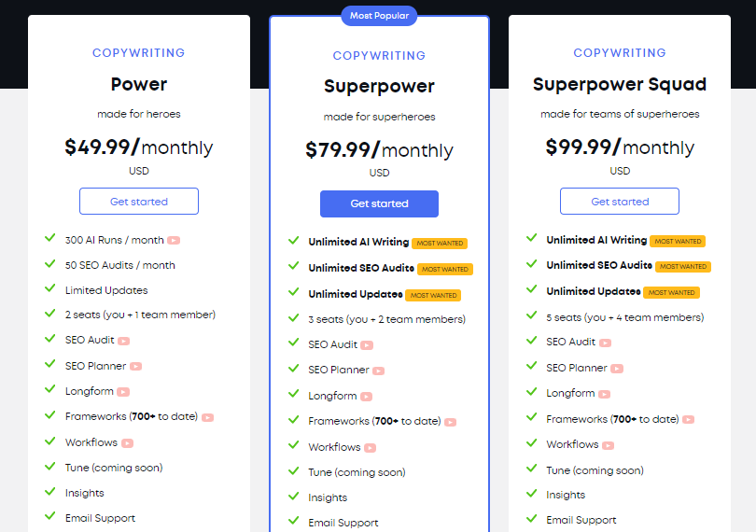Play SEO Audit video icon in Superpower plan
The image size is (756, 532).
[367, 345]
